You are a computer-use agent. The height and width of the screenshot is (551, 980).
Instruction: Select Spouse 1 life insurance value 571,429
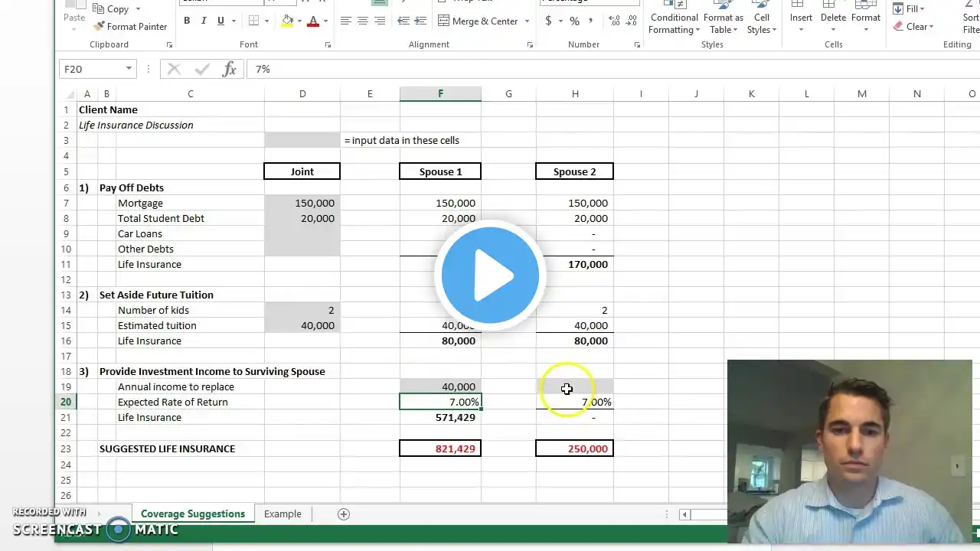440,417
